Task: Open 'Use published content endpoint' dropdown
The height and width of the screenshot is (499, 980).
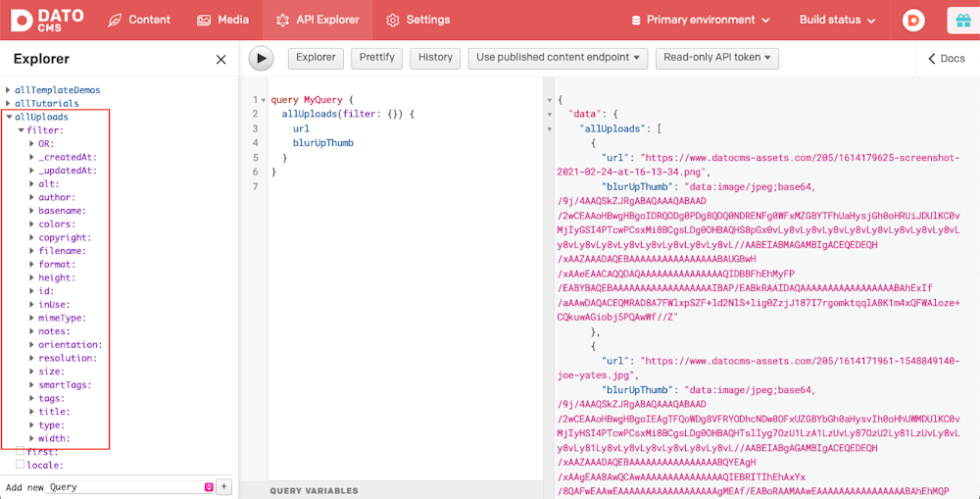Action: [x=558, y=58]
